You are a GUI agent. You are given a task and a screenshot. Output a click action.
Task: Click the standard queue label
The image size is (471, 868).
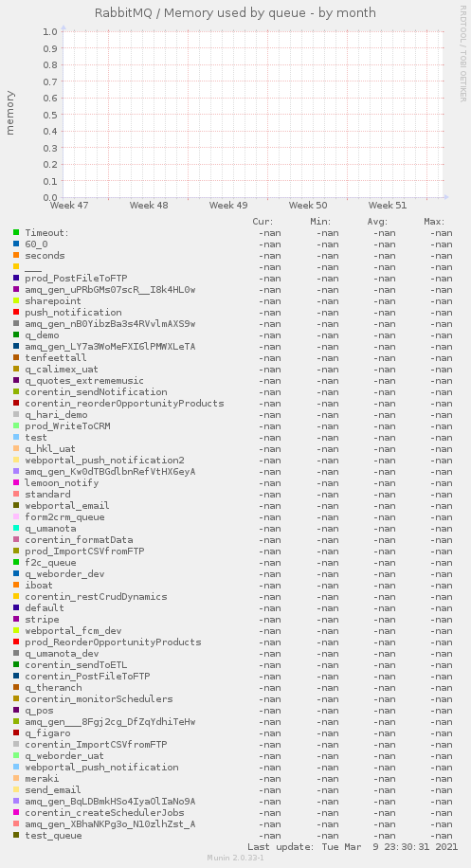pos(47,495)
